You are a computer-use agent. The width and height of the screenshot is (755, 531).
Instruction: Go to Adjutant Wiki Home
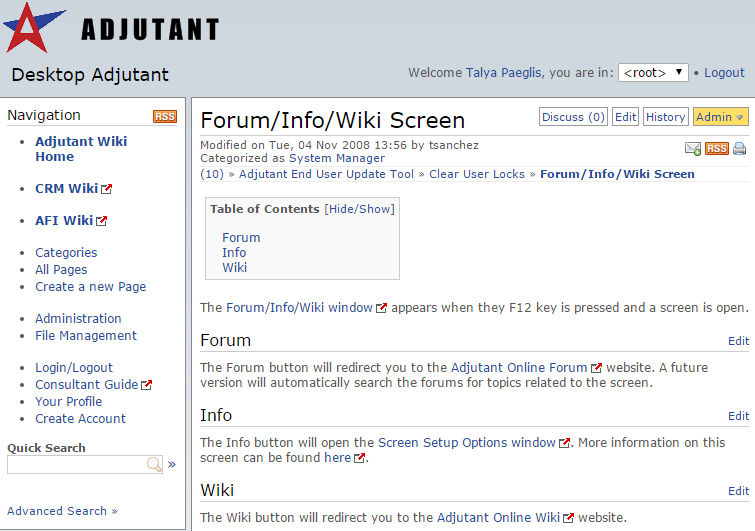(x=81, y=149)
